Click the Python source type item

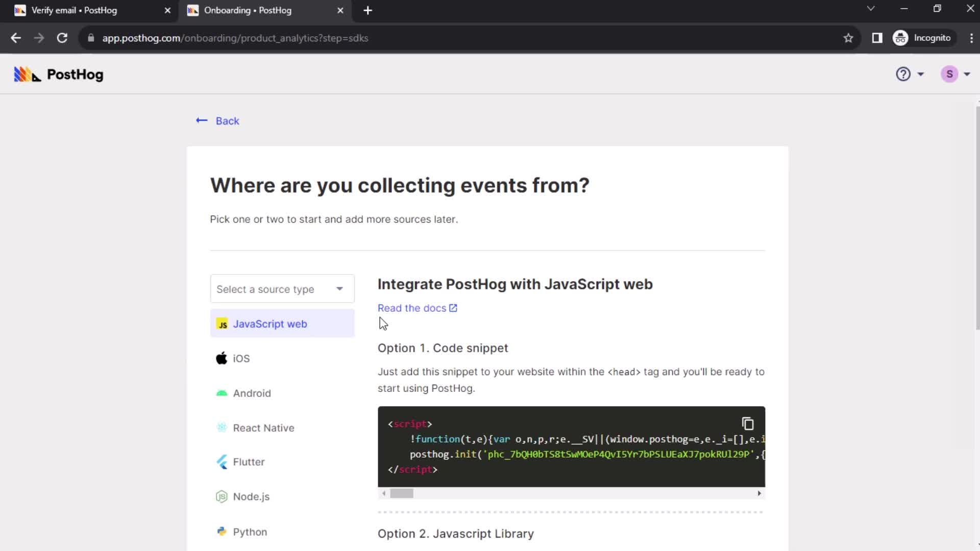tap(249, 531)
